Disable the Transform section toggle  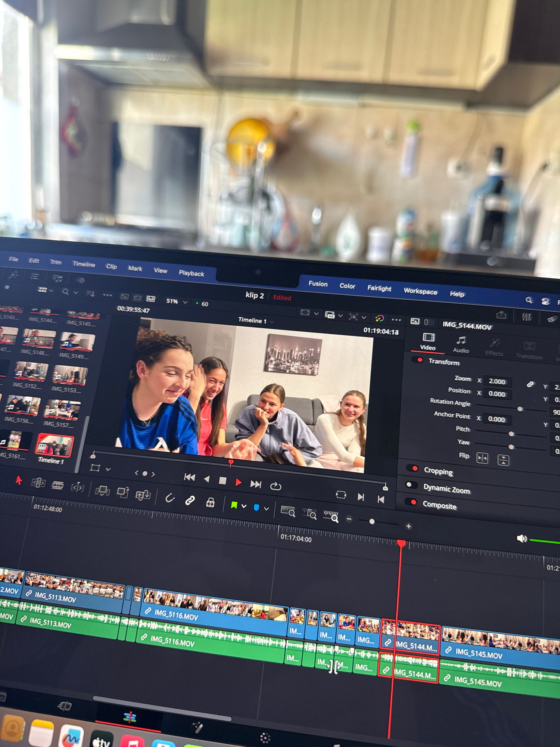(x=420, y=360)
